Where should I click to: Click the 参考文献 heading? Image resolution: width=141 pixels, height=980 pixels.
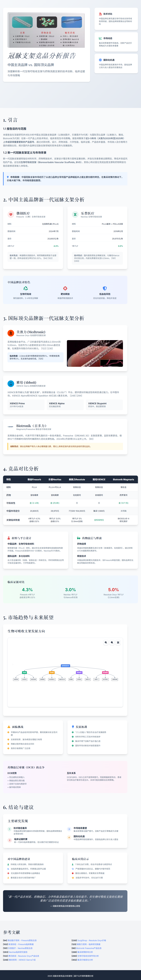coord(11,932)
